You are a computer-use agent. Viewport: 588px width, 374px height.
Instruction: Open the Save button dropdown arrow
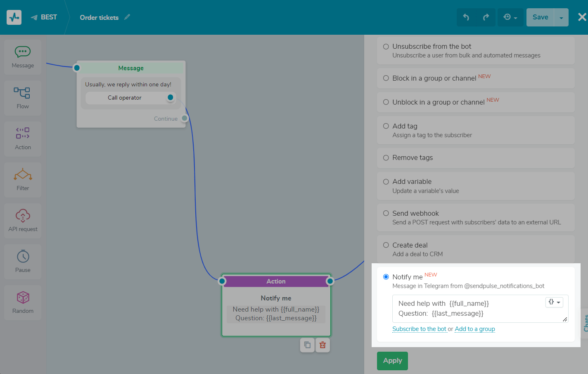point(561,17)
